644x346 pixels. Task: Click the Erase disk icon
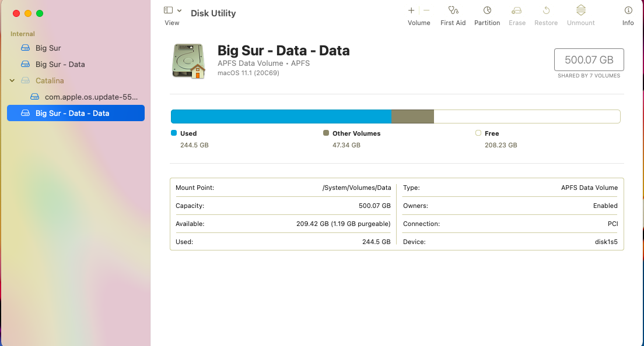[517, 10]
